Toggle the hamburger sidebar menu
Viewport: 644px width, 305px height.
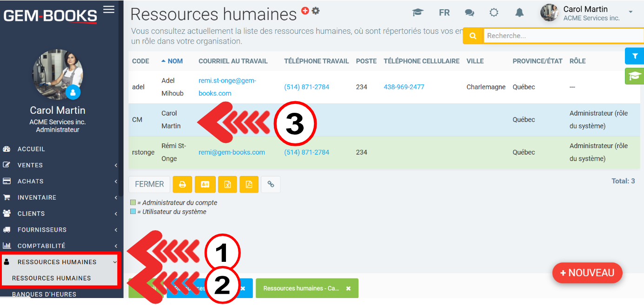(109, 9)
